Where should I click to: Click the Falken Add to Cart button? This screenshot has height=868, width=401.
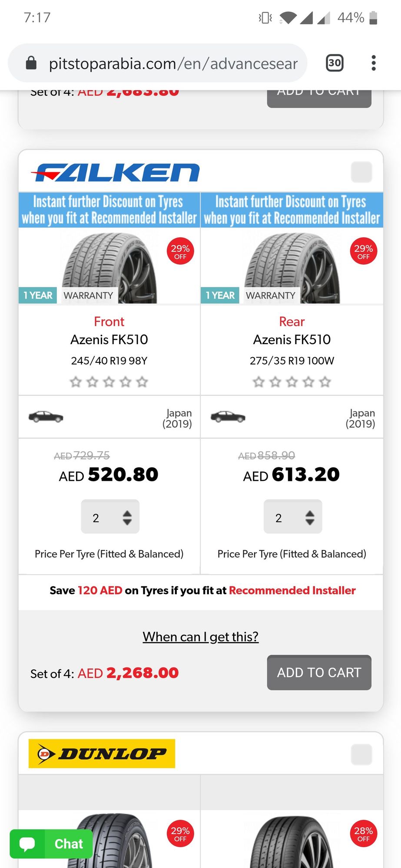point(319,673)
